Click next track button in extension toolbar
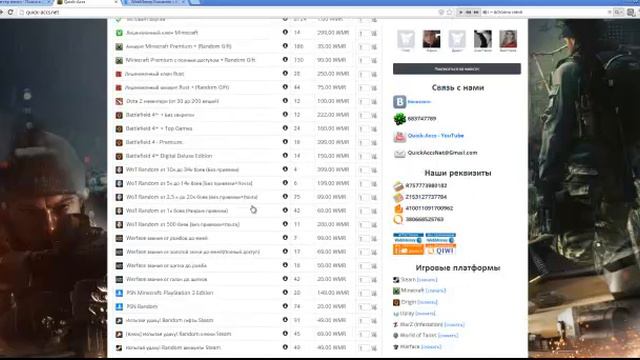The width and height of the screenshot is (640, 360). pos(476,12)
